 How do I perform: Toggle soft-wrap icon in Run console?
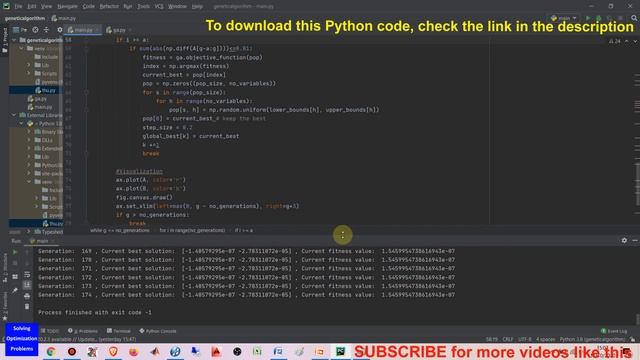27,274
